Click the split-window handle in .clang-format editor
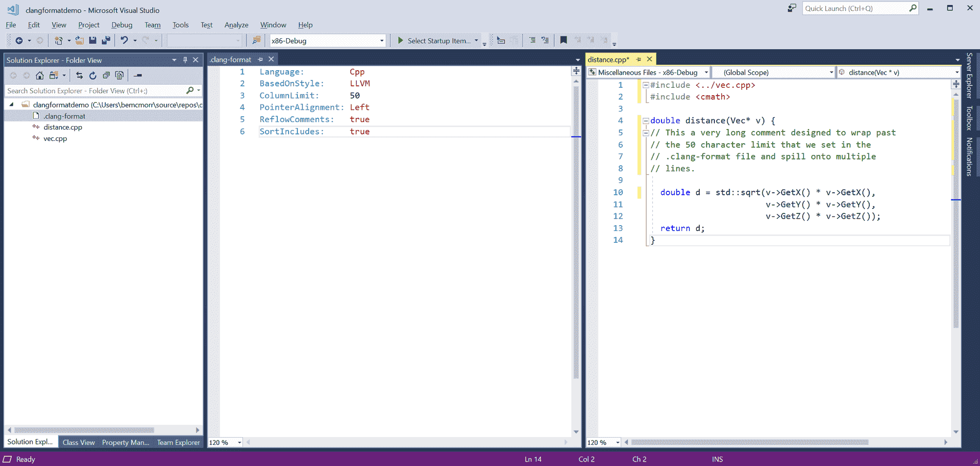The width and height of the screenshot is (980, 466). [576, 71]
